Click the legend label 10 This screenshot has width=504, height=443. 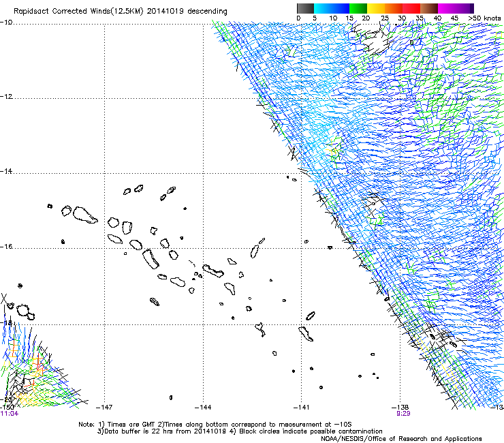(333, 18)
